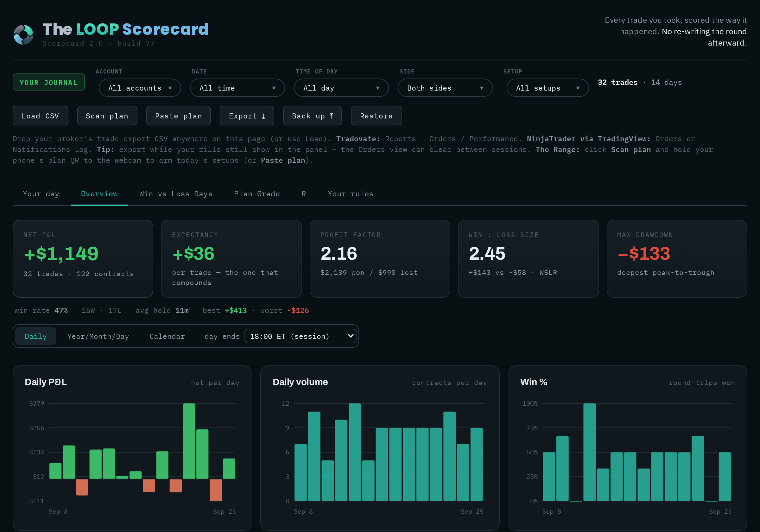760x532 pixels.
Task: Click the LOOP Scorecard logo icon
Action: coord(23,35)
